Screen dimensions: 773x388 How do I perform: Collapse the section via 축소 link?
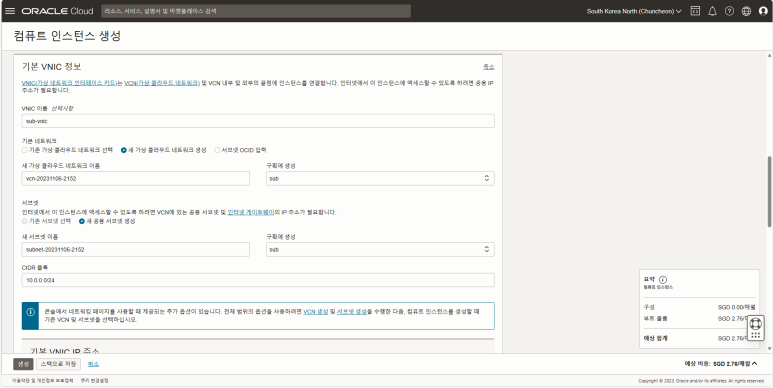[x=489, y=67]
